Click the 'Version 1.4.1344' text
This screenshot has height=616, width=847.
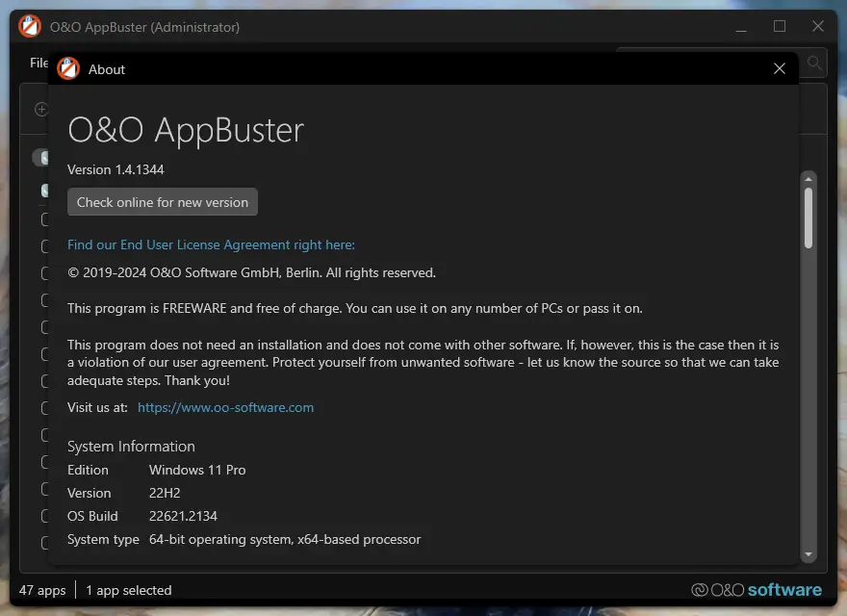coord(115,169)
